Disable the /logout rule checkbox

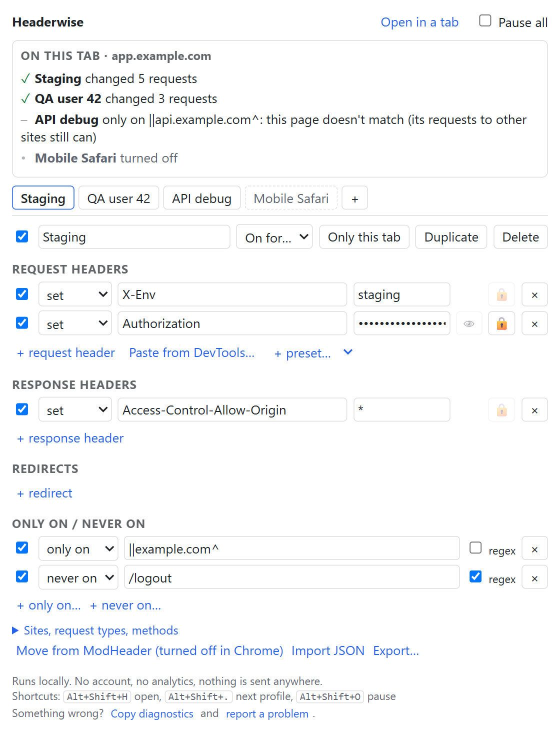tap(22, 576)
